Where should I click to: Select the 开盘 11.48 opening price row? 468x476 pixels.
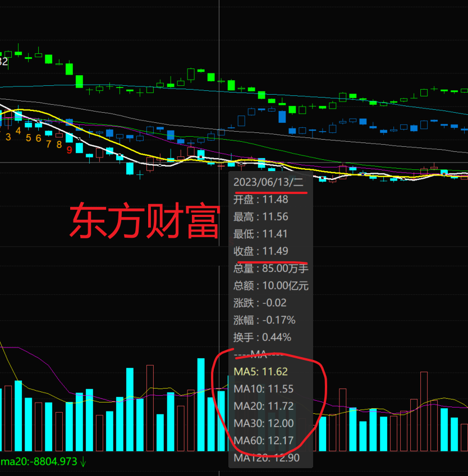point(261,200)
